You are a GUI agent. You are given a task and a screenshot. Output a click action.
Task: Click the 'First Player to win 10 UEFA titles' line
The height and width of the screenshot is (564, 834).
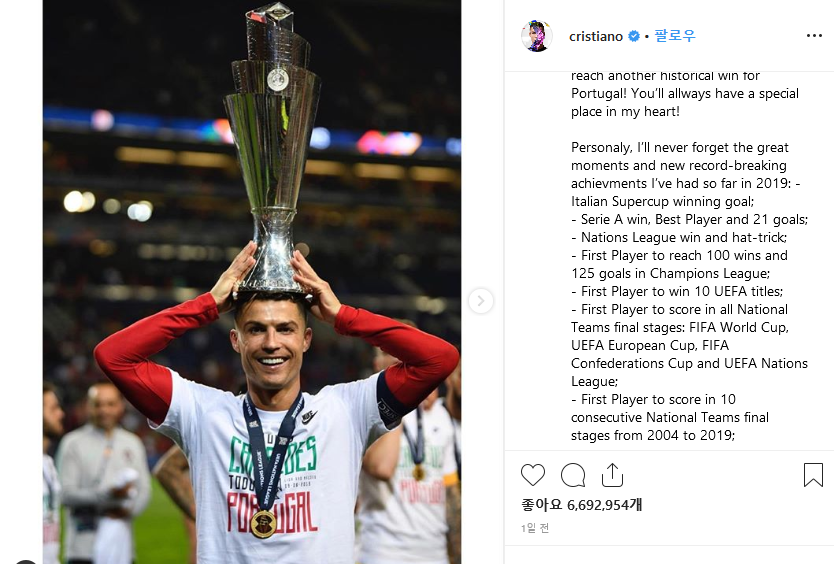(677, 292)
